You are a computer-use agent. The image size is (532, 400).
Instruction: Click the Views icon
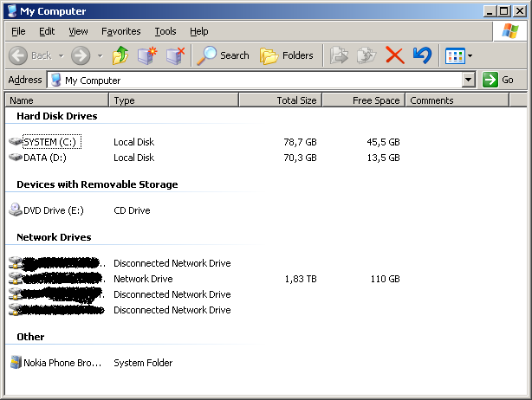[x=455, y=56]
